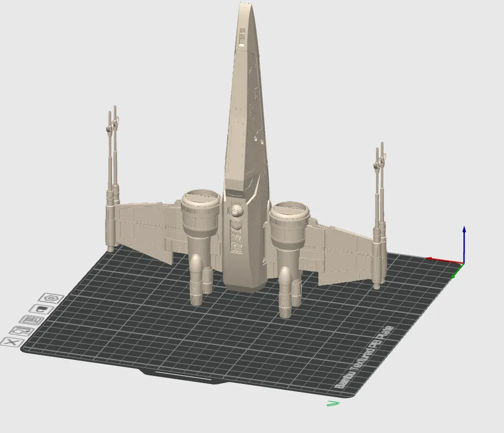Open the plate settings hexagon icon
This screenshot has width=504, height=433.
click(51, 299)
